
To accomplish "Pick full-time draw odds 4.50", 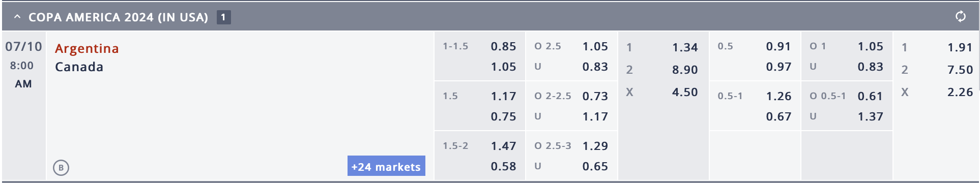I will [x=685, y=92].
